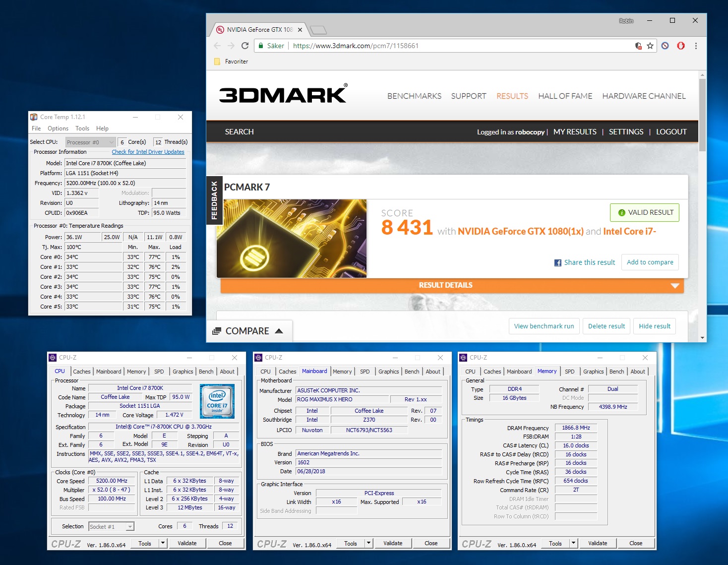
Task: Bookmark page with the star icon
Action: click(x=650, y=46)
